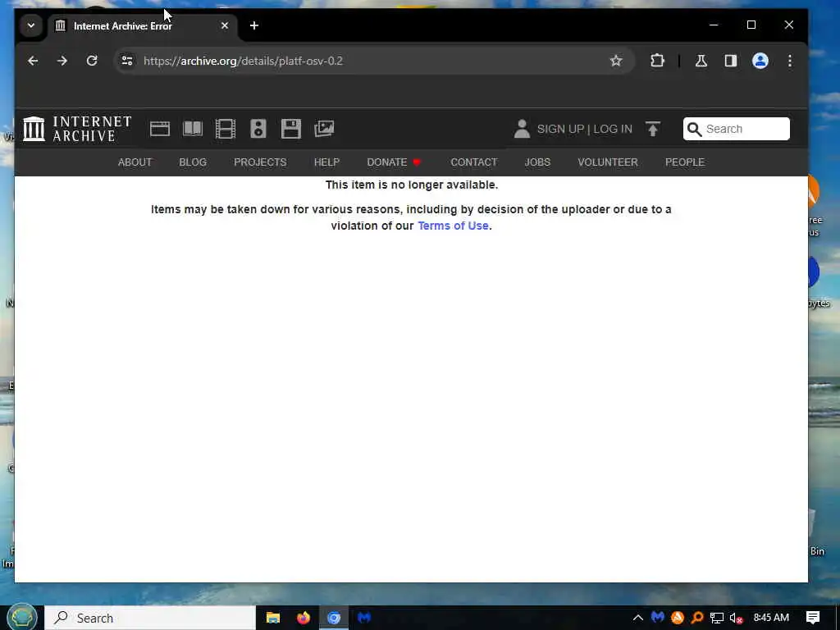Open the BLOG menu item
Image resolution: width=840 pixels, height=630 pixels.
coord(193,162)
